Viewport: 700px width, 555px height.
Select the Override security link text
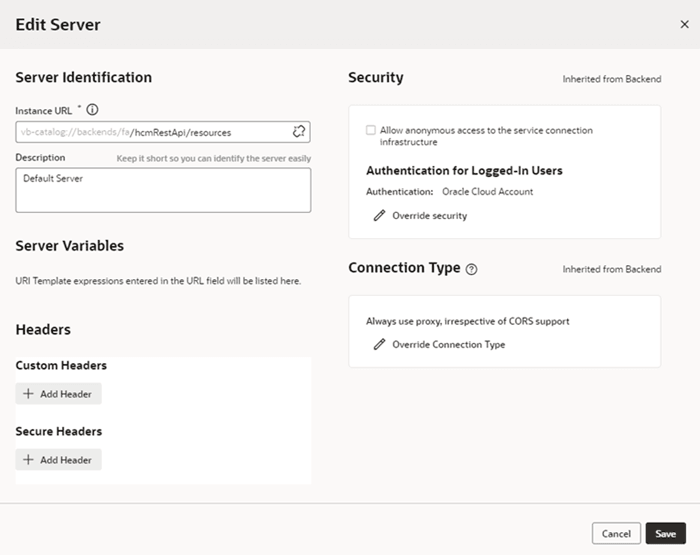tap(429, 215)
